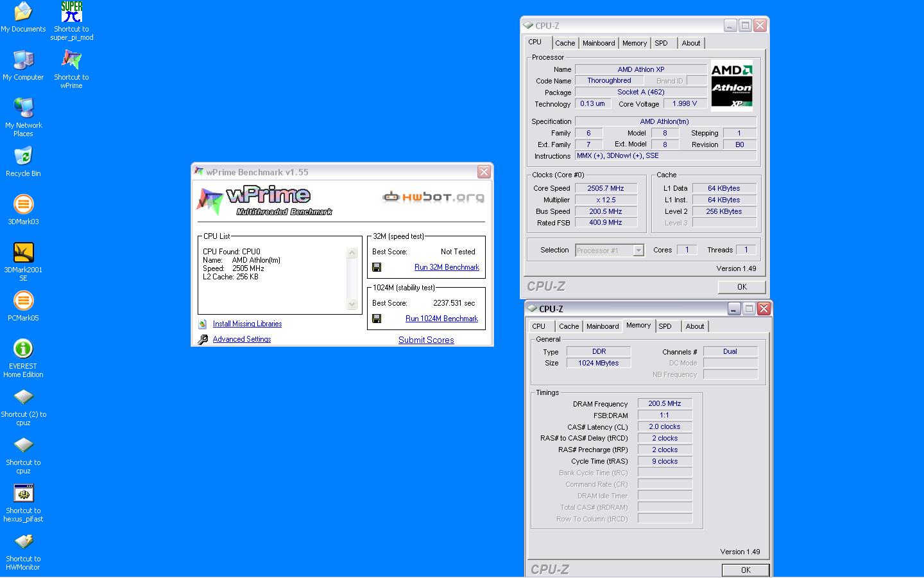Click the 1024M best score 2237.531 sec

[x=454, y=303]
